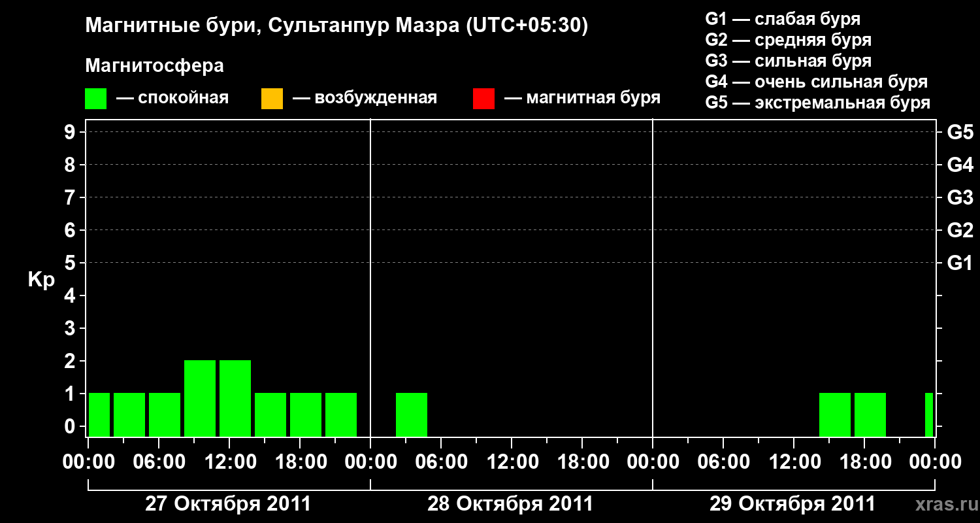Click the 12:00 time label for 29 Октября
This screenshot has width=980, height=523.
794,462
